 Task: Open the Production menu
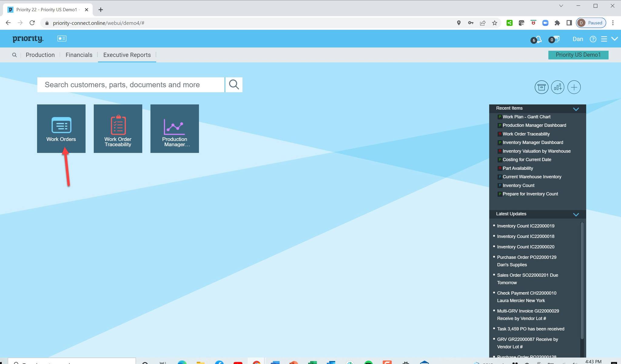point(40,55)
